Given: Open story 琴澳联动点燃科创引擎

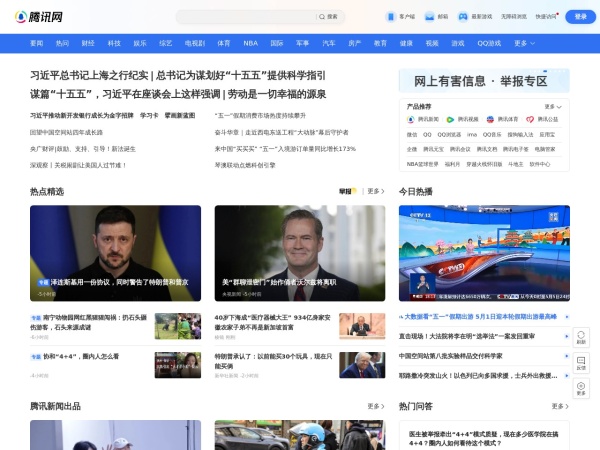Looking at the screenshot, I should pyautogui.click(x=245, y=165).
